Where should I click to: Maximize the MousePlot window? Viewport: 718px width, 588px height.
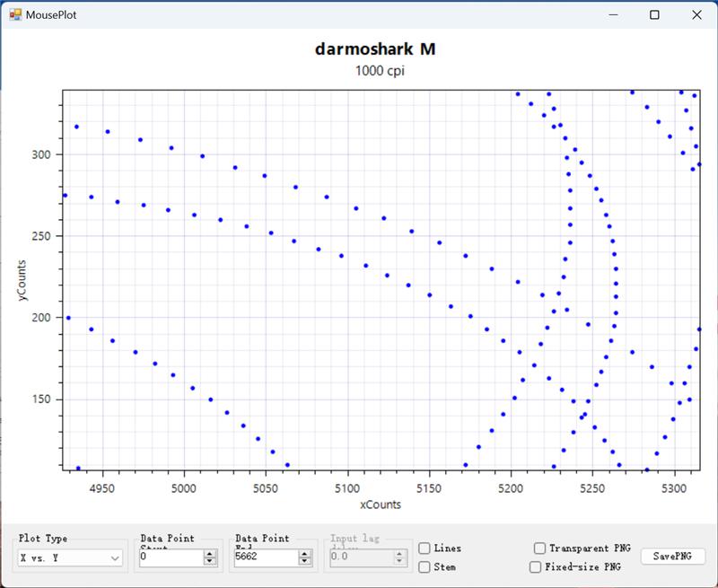click(x=655, y=14)
